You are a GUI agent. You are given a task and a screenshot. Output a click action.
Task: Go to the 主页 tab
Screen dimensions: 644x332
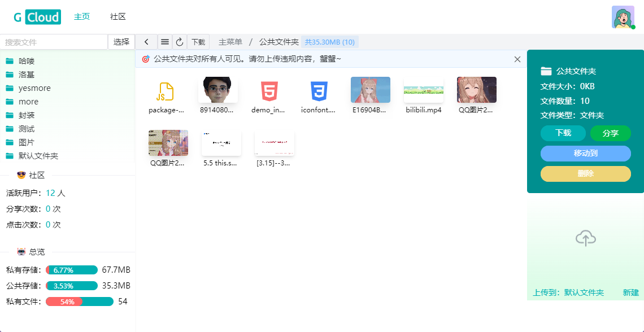(x=82, y=17)
